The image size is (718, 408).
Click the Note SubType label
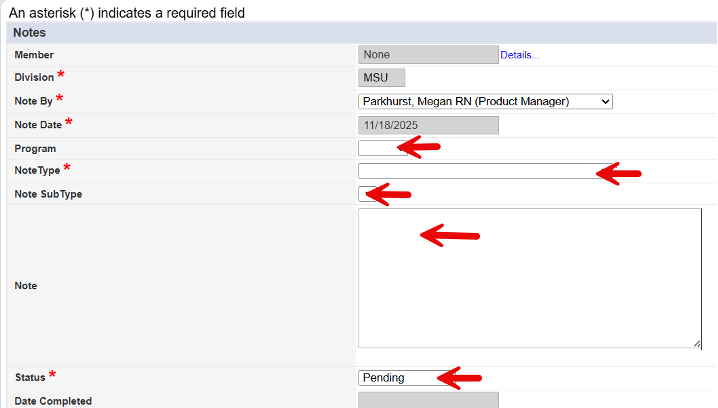point(48,194)
